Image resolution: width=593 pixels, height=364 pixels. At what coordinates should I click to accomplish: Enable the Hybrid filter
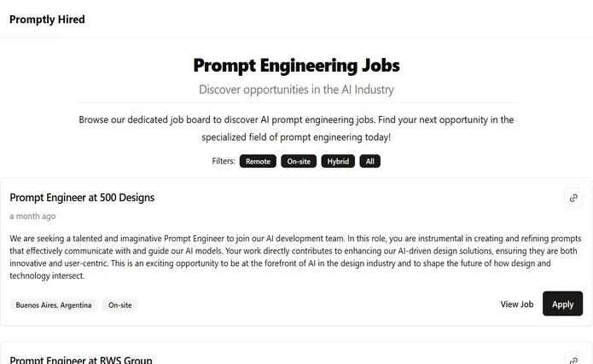pos(338,161)
